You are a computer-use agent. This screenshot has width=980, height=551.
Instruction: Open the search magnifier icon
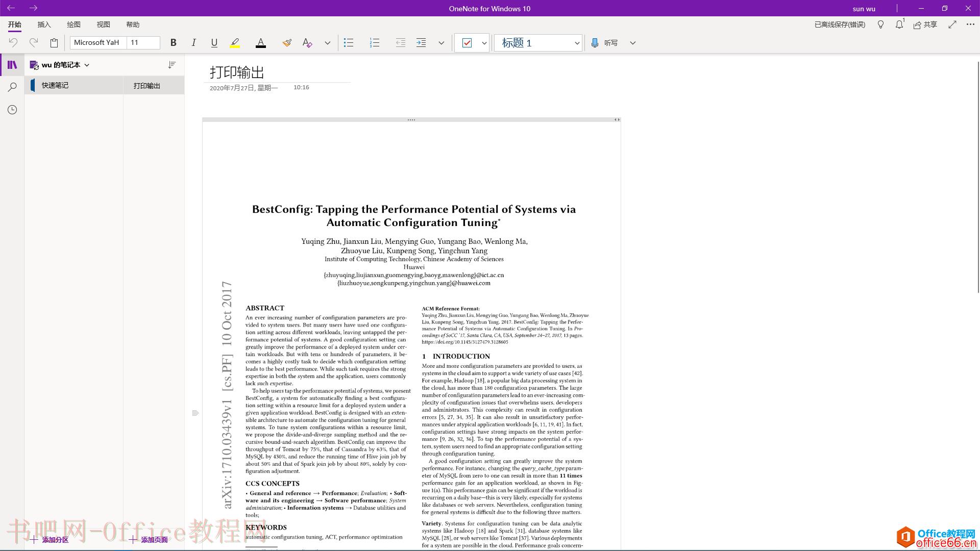[12, 87]
